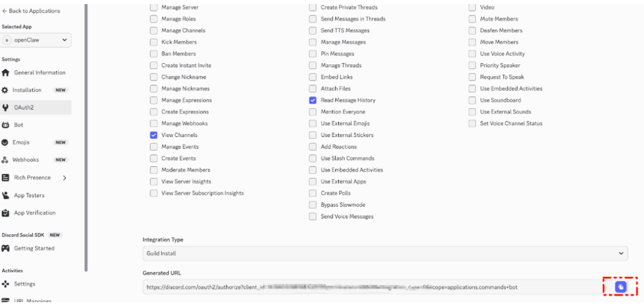Click the General Information home icon
The image size is (644, 308).
pyautogui.click(x=5, y=73)
